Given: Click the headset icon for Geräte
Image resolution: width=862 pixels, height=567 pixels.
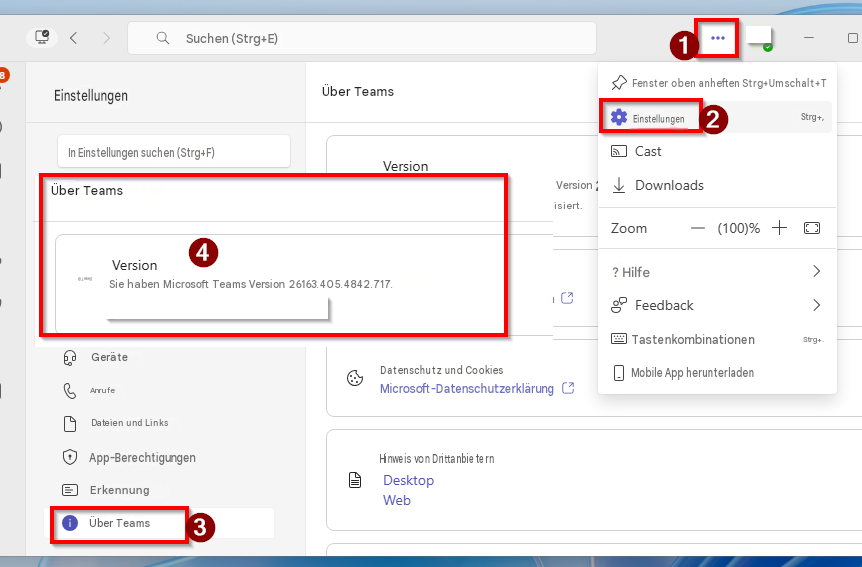Looking at the screenshot, I should tap(70, 357).
